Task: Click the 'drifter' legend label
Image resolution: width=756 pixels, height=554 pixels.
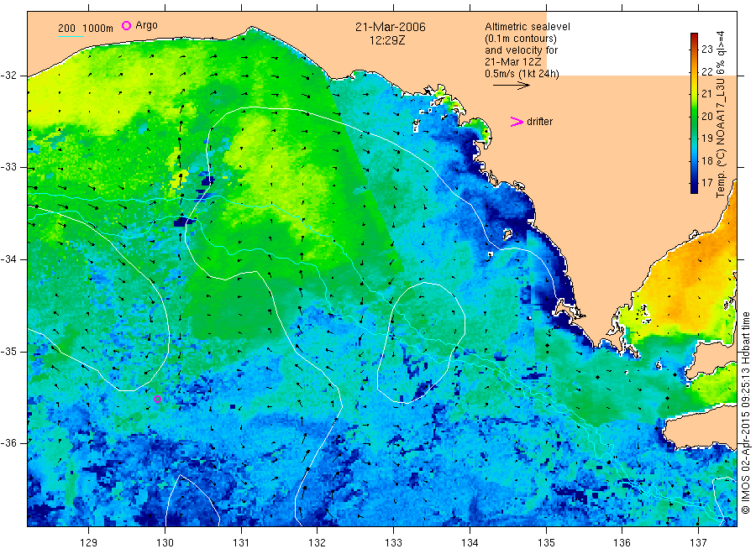Action: pos(539,122)
